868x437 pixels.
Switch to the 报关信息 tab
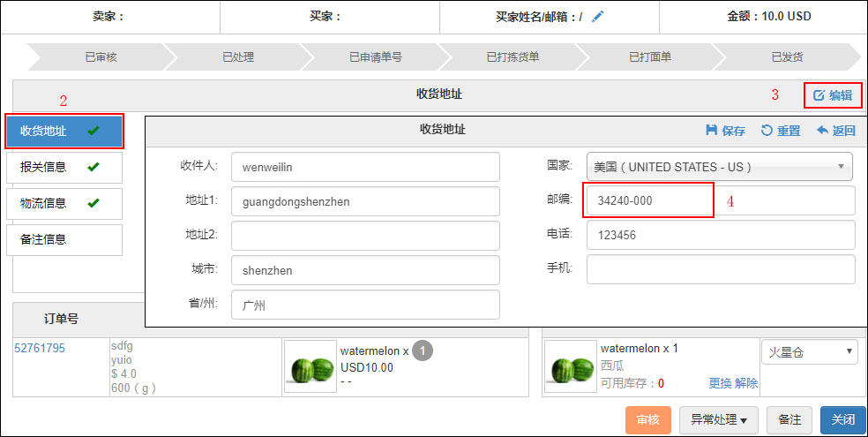pyautogui.click(x=64, y=167)
